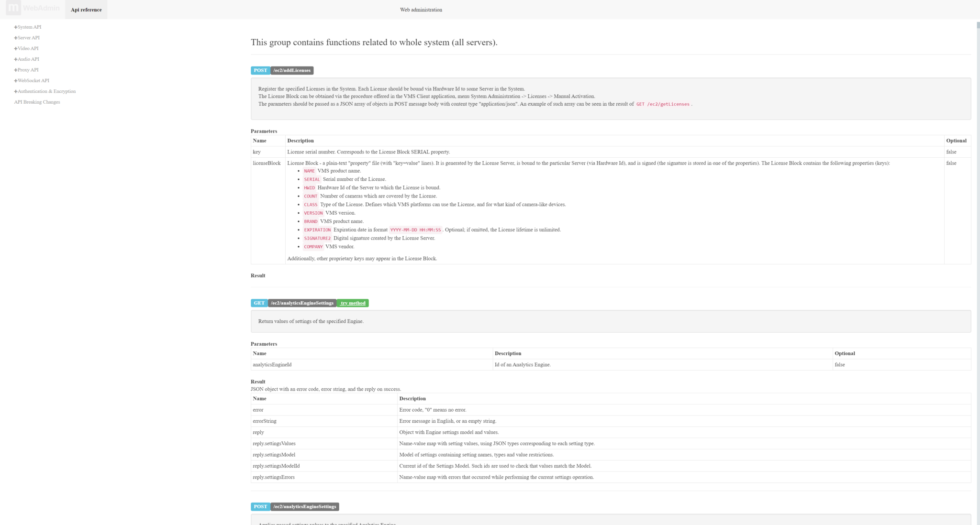Viewport: 980px width, 525px height.
Task: Expand the Proxy API section
Action: pyautogui.click(x=26, y=70)
